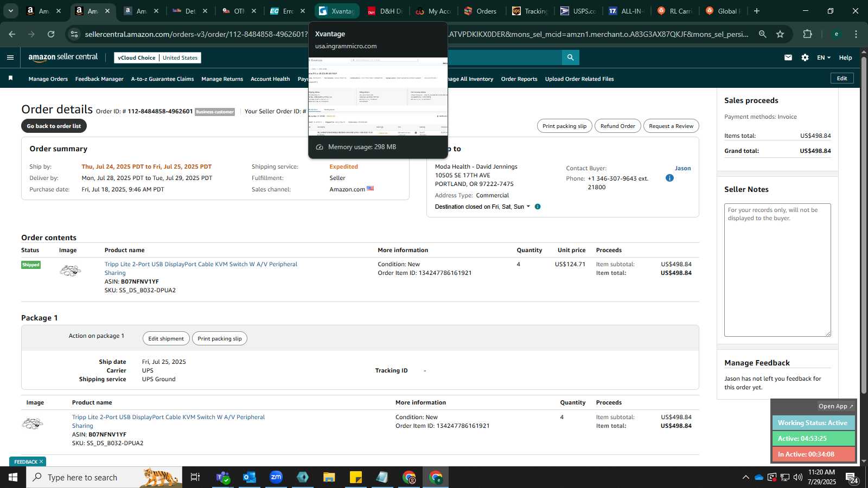Switch to the RL Carriers tab
This screenshot has width=868, height=488.
point(675,11)
